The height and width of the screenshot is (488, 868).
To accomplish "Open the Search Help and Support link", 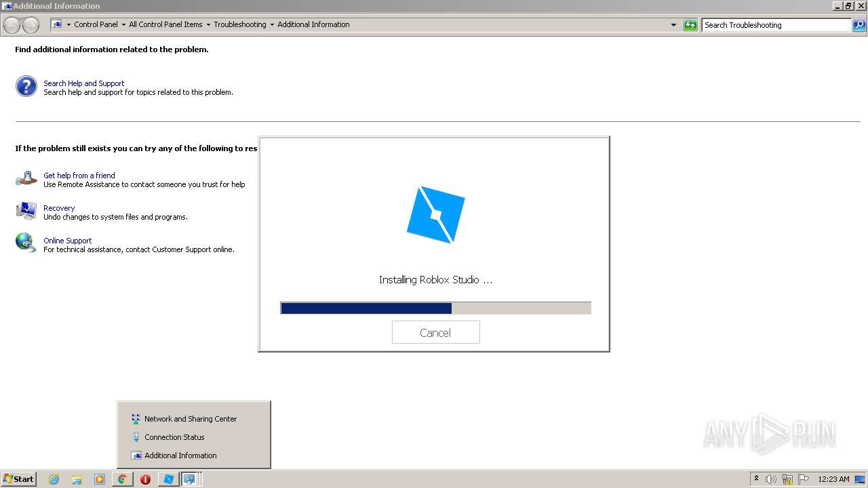I will 84,83.
